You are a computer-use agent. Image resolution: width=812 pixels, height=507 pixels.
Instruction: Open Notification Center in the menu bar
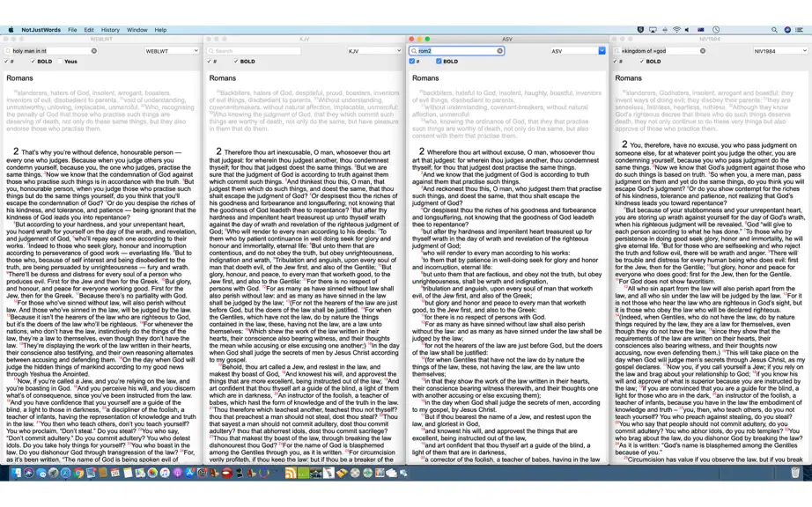(x=799, y=30)
